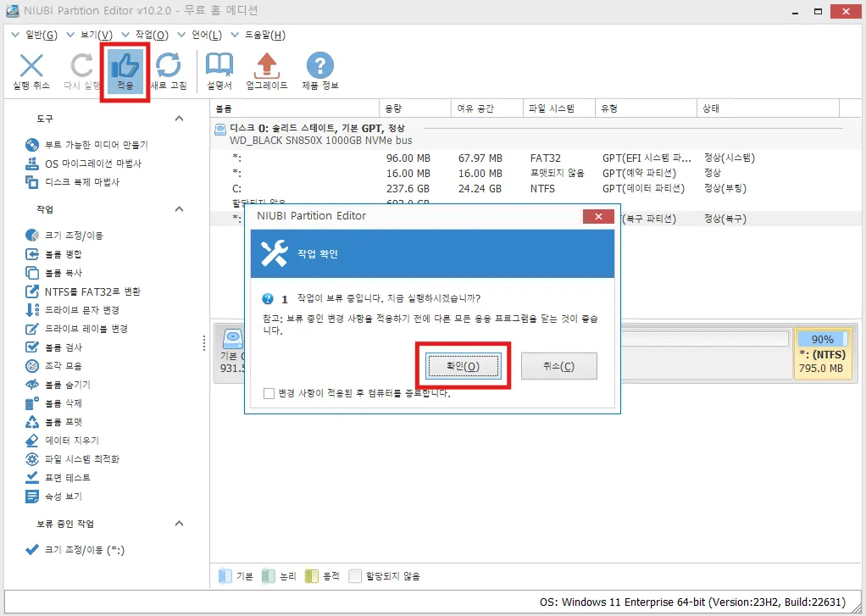Select NTFS를 FAT32로 변환
866x616 pixels.
tap(83, 291)
